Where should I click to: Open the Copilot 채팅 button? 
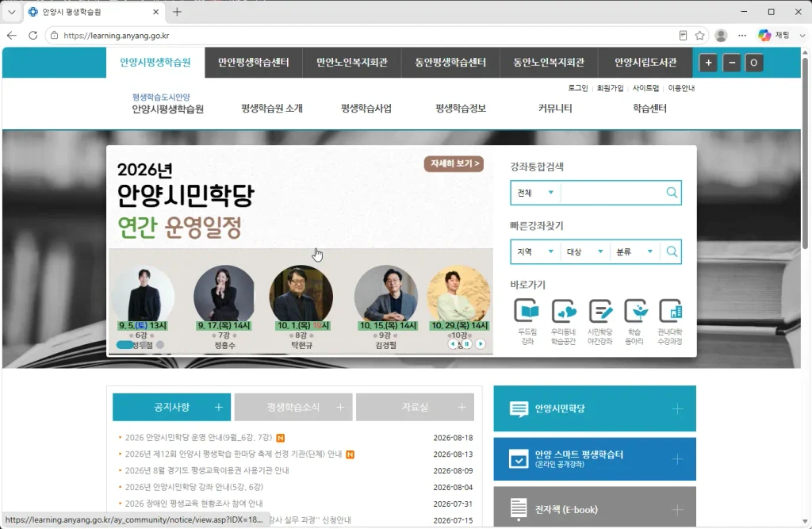774,35
